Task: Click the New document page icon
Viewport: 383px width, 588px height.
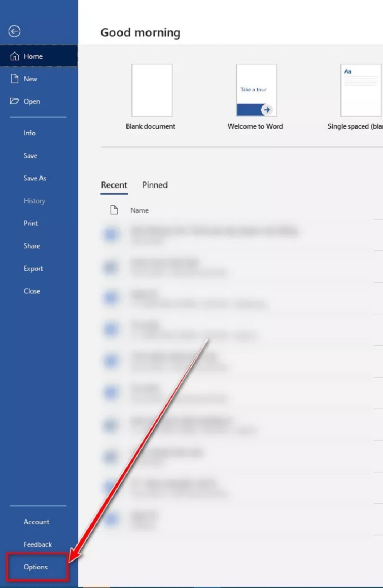Action: point(14,79)
